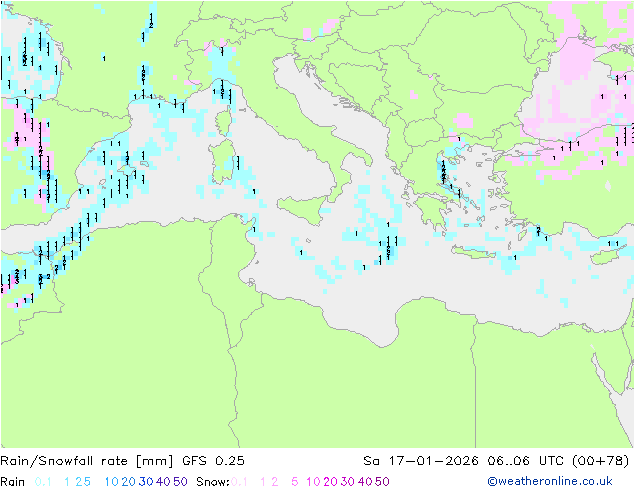Click the island of Sicily on the map
Screen dimensions: 634x490
click(x=304, y=208)
